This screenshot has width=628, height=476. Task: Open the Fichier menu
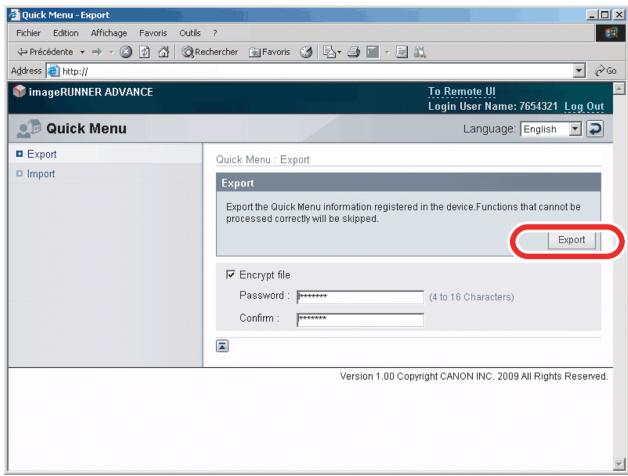(28, 33)
